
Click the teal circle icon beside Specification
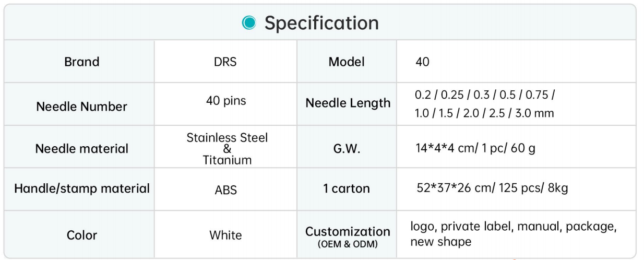pos(251,23)
